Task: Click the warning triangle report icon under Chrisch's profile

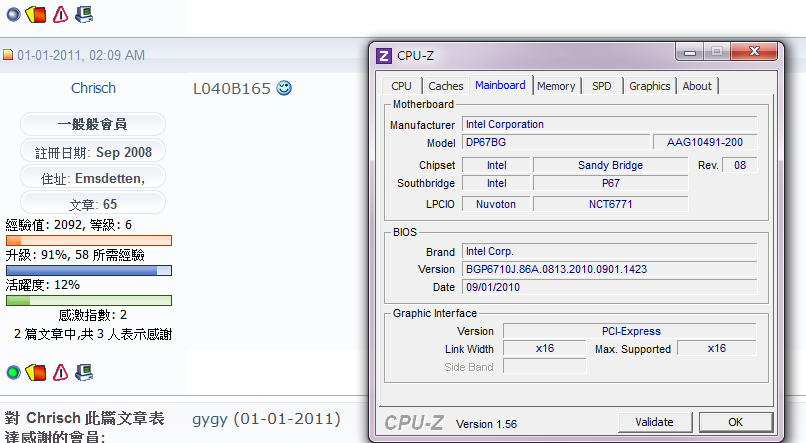Action: [61, 372]
